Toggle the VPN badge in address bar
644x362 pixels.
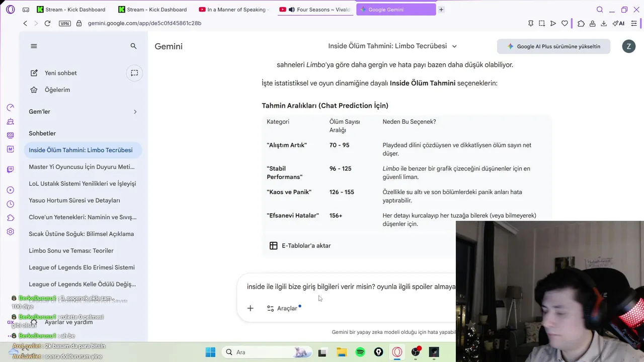click(65, 23)
